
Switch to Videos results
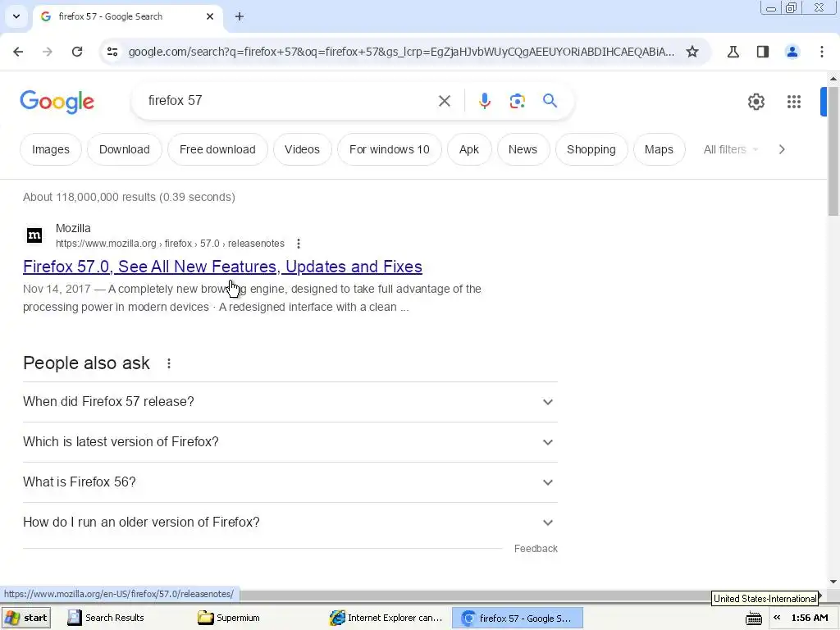coord(302,149)
